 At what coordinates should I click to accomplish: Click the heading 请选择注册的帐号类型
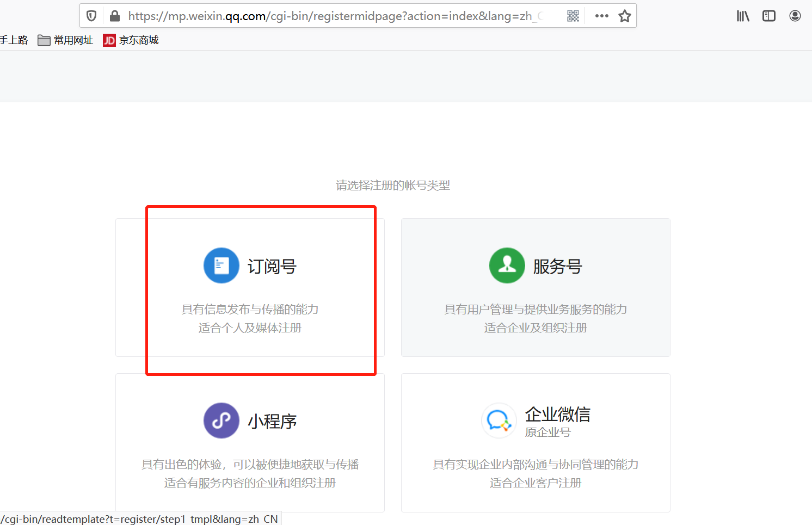(393, 186)
